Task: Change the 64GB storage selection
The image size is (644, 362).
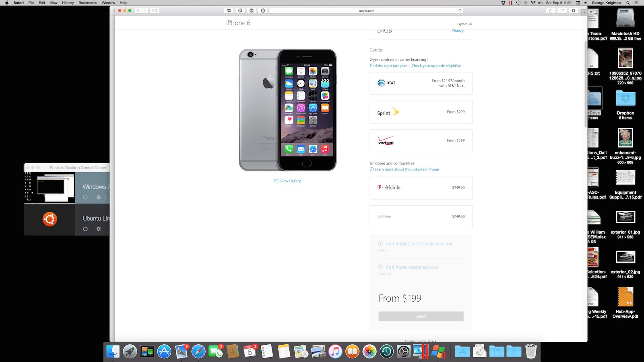Action: (458, 31)
